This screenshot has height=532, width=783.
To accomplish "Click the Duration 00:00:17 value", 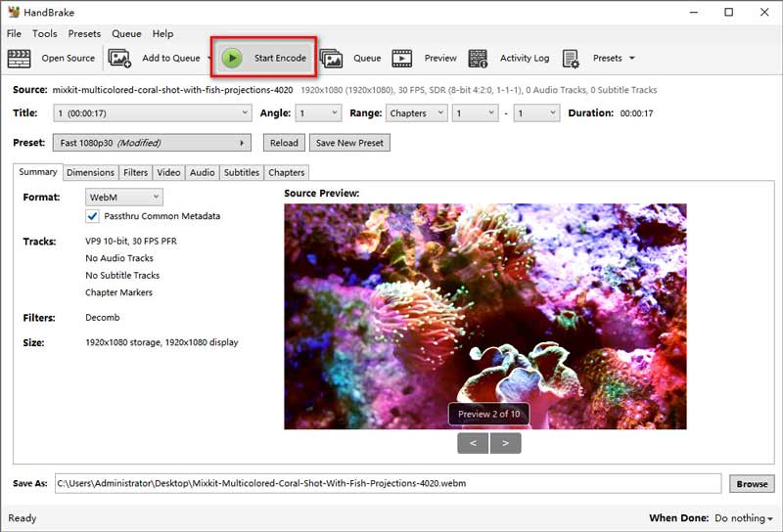I will tap(637, 113).
